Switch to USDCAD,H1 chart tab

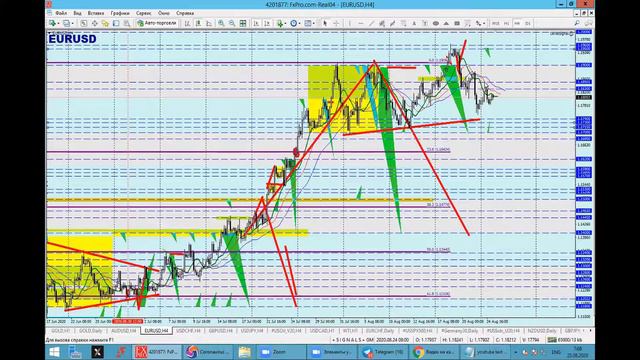tap(322, 331)
